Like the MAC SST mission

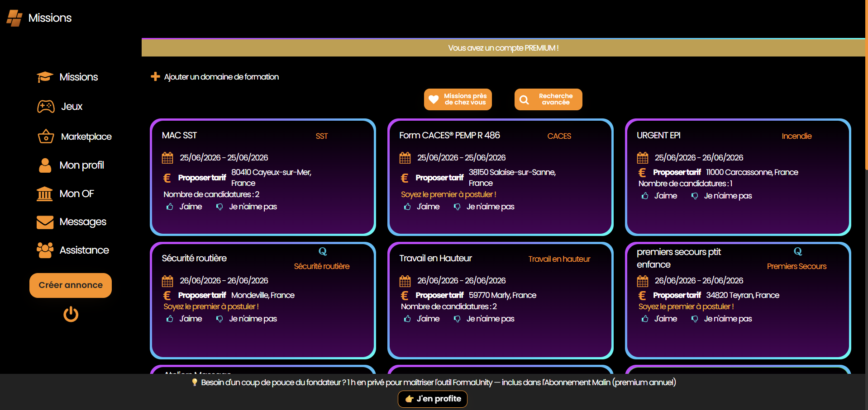coord(184,207)
